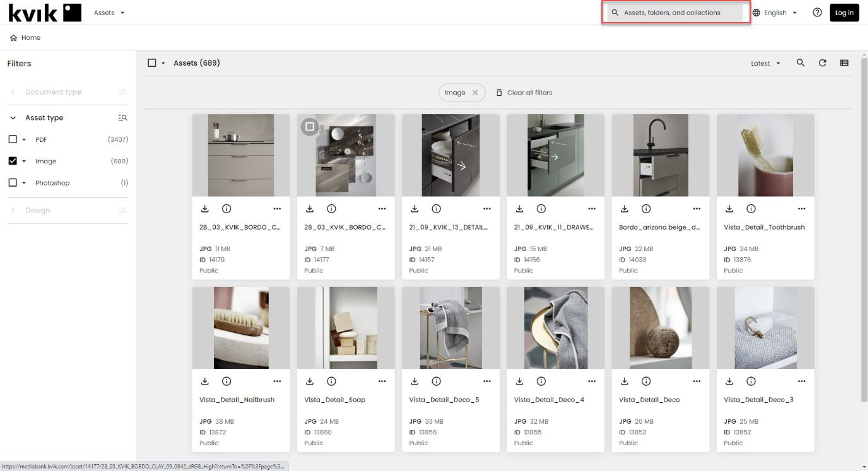Viewport: 868px width, 471px height.
Task: Check the Photoshop asset type filter
Action: pyautogui.click(x=12, y=183)
